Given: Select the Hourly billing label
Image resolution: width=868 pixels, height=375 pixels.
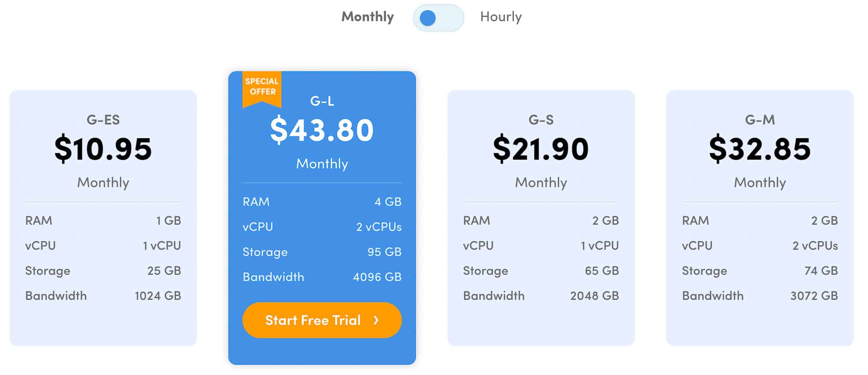Looking at the screenshot, I should click(500, 17).
